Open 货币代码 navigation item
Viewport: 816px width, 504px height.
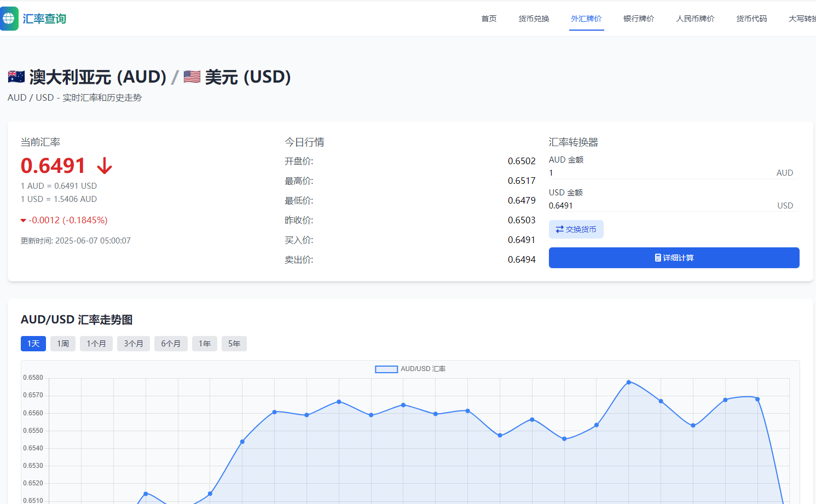coord(751,19)
